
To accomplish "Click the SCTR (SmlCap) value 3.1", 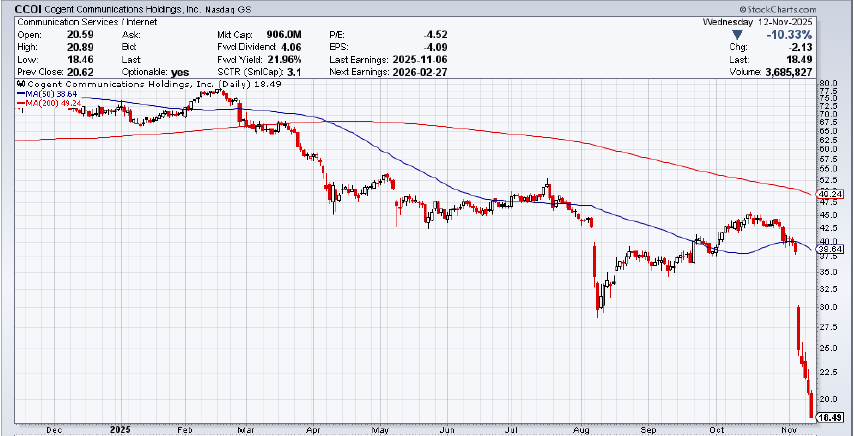I will (295, 72).
